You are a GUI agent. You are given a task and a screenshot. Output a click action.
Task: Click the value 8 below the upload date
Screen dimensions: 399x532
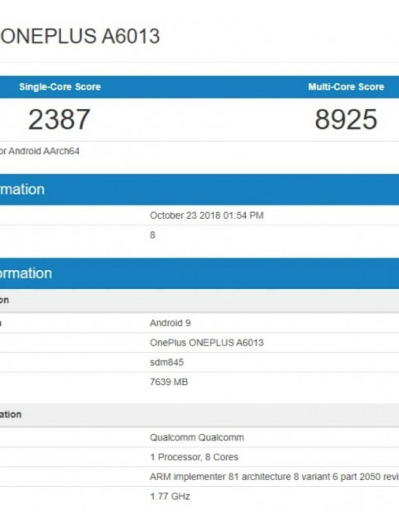tap(152, 235)
